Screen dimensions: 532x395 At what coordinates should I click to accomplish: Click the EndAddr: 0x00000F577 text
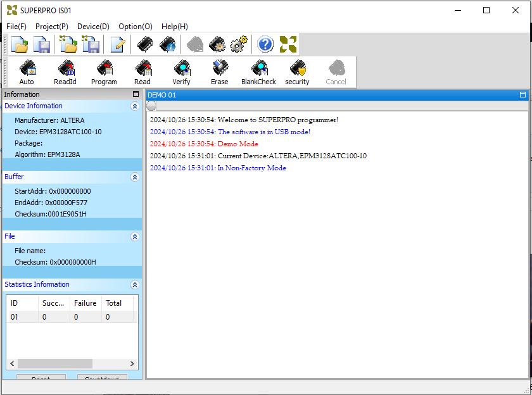(x=51, y=203)
